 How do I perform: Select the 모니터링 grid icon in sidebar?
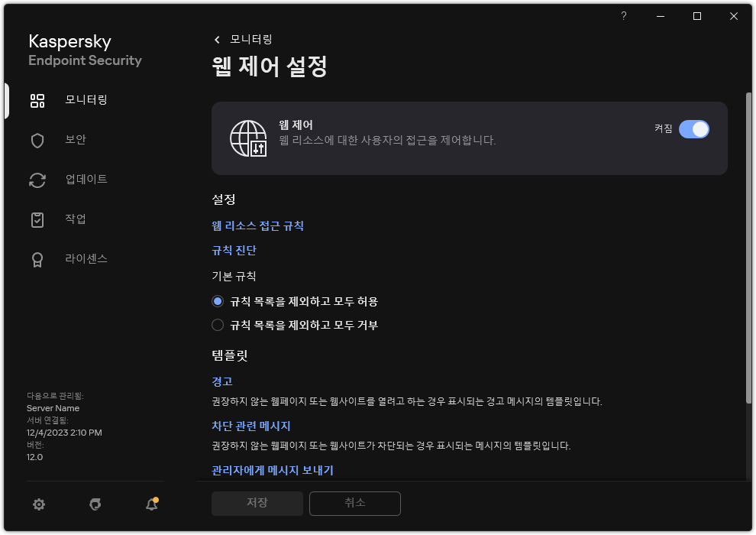(37, 100)
